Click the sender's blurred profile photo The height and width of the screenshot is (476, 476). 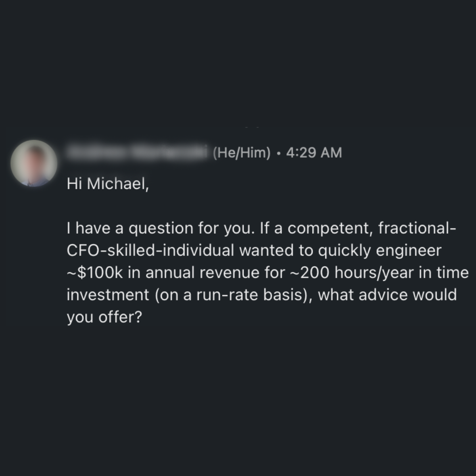point(34,163)
